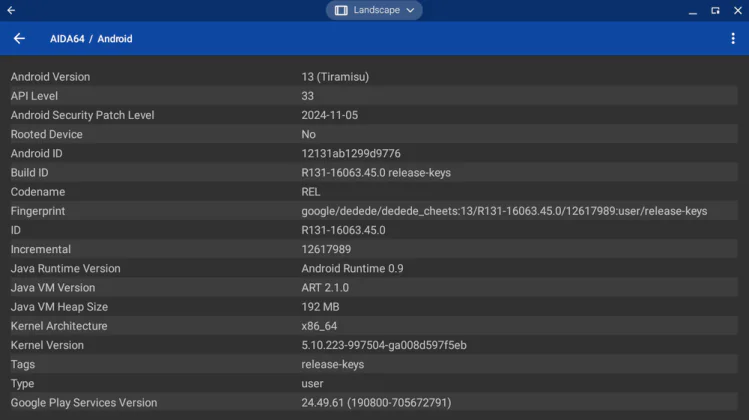Screen dimensions: 749x420
Task: Select heap size value 192 MB
Action: 320,306
